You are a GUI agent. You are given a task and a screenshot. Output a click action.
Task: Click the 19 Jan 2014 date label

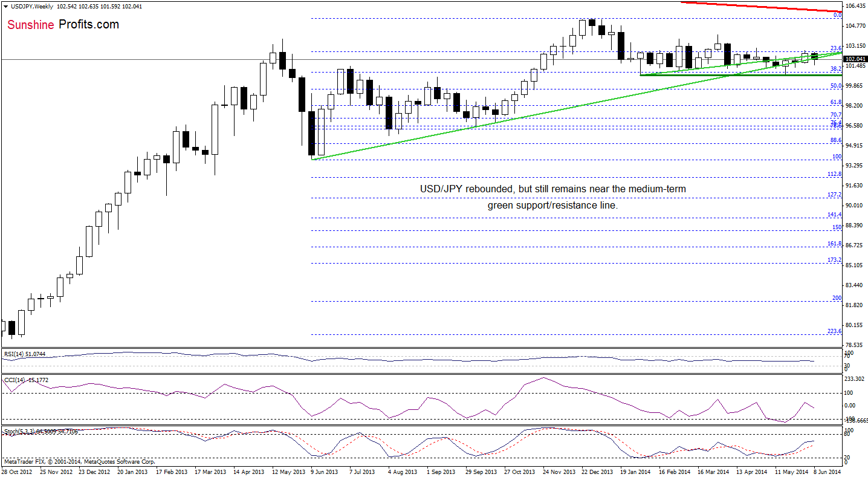click(x=635, y=471)
